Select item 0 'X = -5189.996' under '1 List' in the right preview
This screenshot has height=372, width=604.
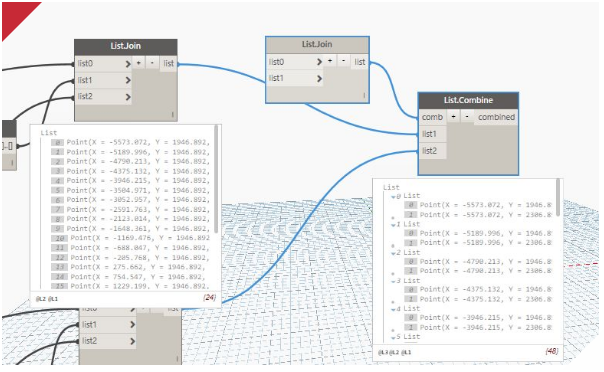(x=478, y=233)
